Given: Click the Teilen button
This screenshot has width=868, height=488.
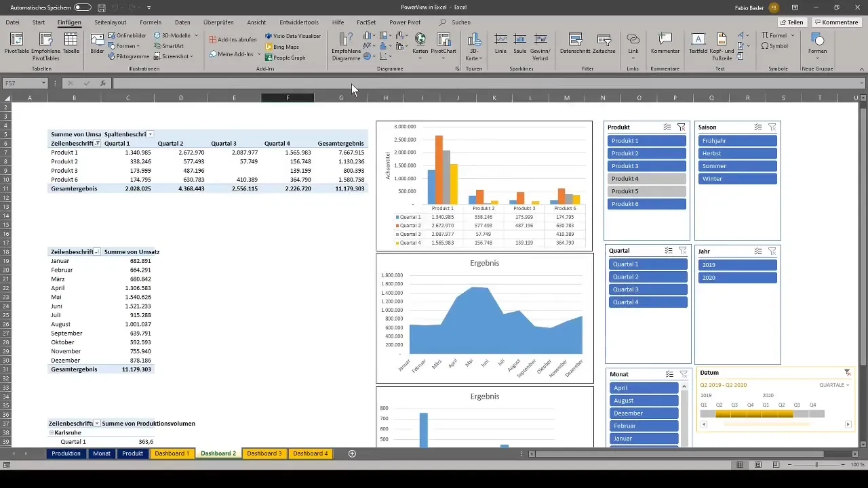Looking at the screenshot, I should tap(791, 22).
